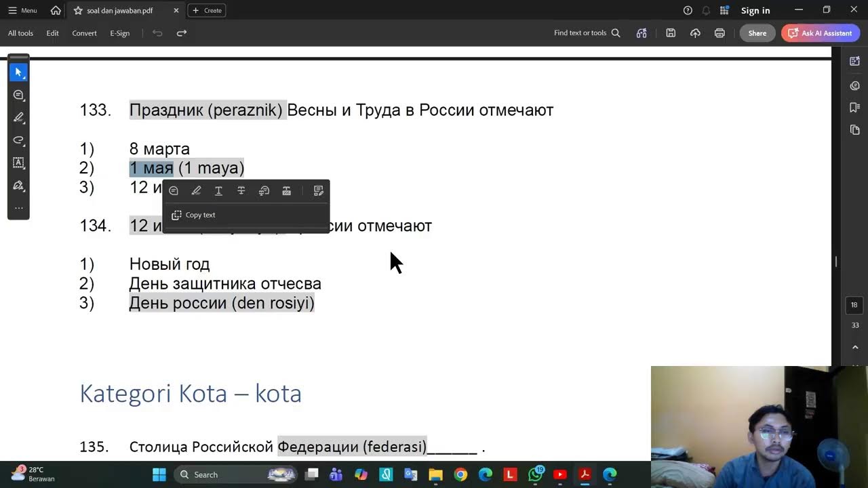868x488 pixels.
Task: Open the comments panel on right rail
Action: coord(854,85)
